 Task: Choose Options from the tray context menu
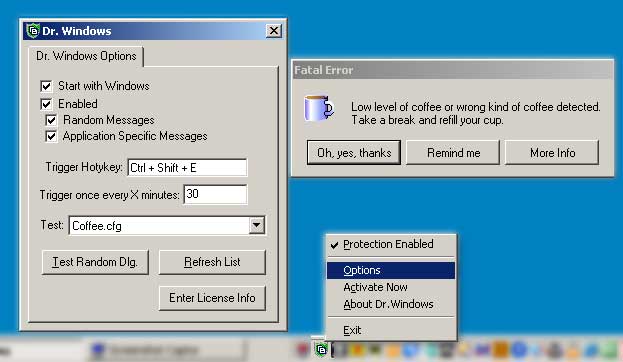tap(391, 270)
